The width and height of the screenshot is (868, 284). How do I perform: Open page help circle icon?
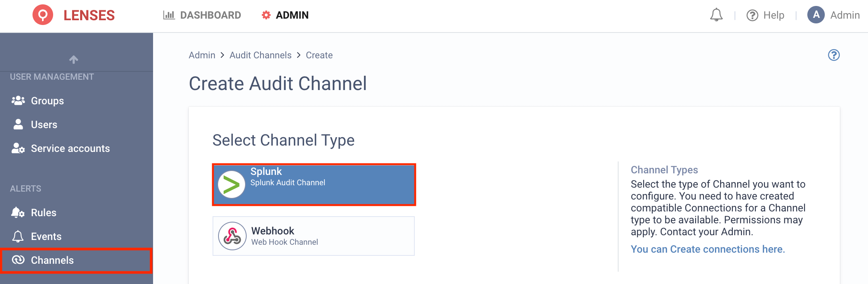834,55
